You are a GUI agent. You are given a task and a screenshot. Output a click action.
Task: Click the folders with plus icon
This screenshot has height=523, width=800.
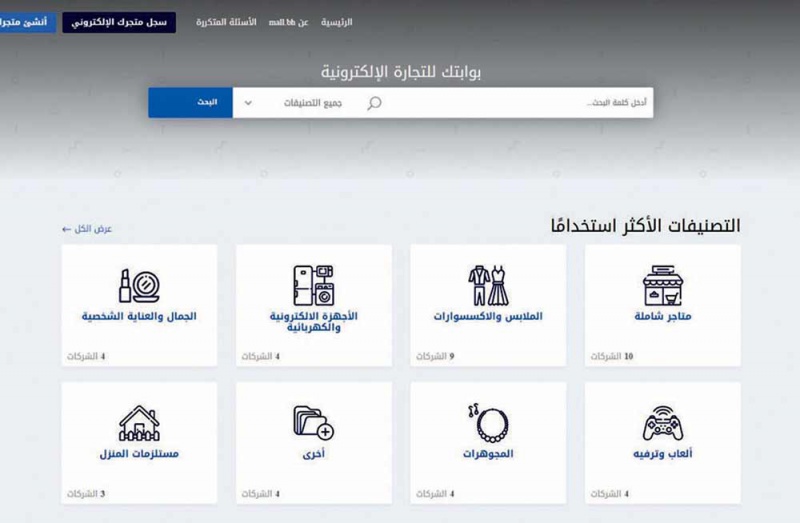click(314, 422)
